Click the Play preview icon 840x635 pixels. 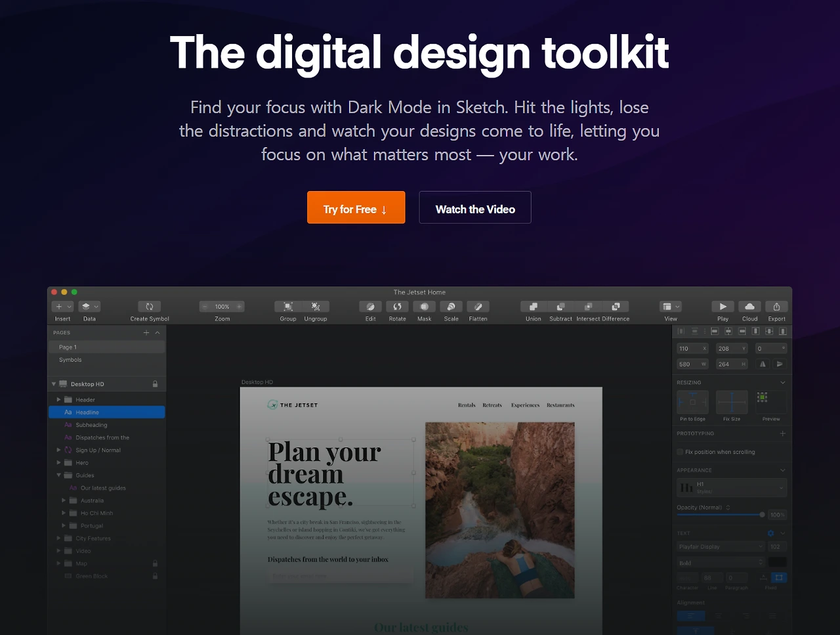point(723,307)
